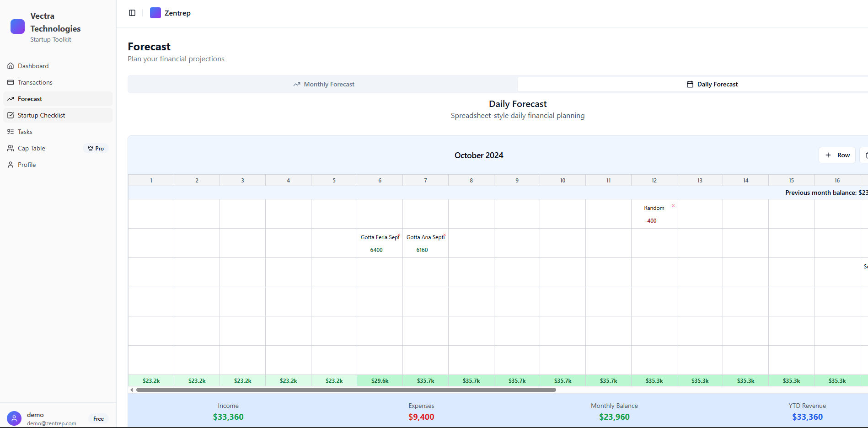Switch to the Monthly Forecast tab

323,84
